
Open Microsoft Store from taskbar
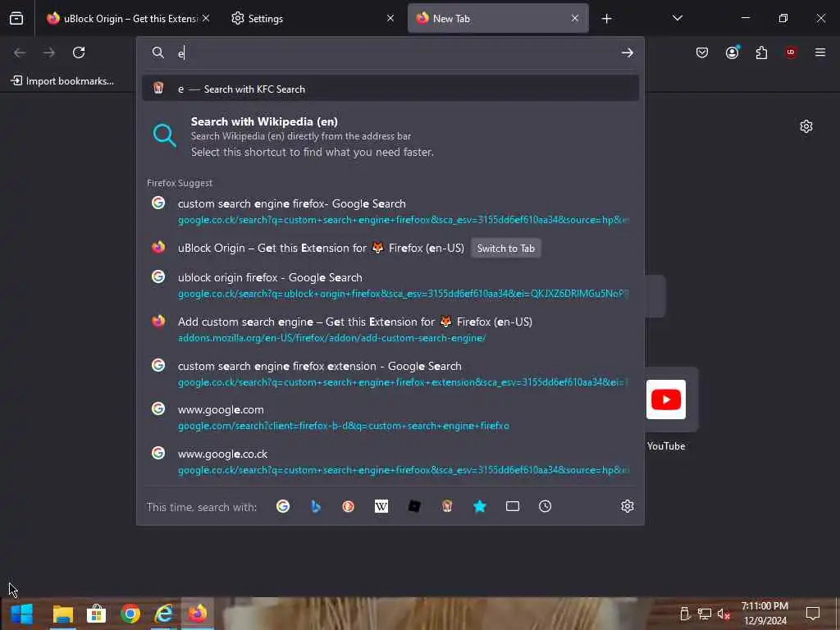pyautogui.click(x=97, y=614)
